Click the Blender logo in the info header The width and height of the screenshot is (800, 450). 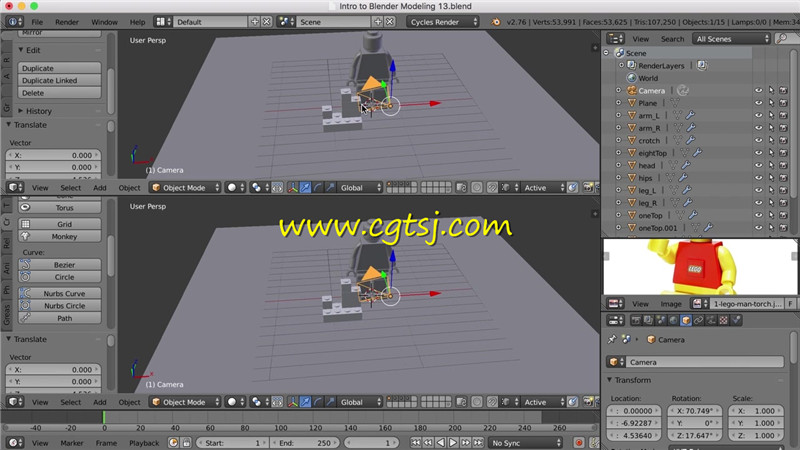click(495, 22)
